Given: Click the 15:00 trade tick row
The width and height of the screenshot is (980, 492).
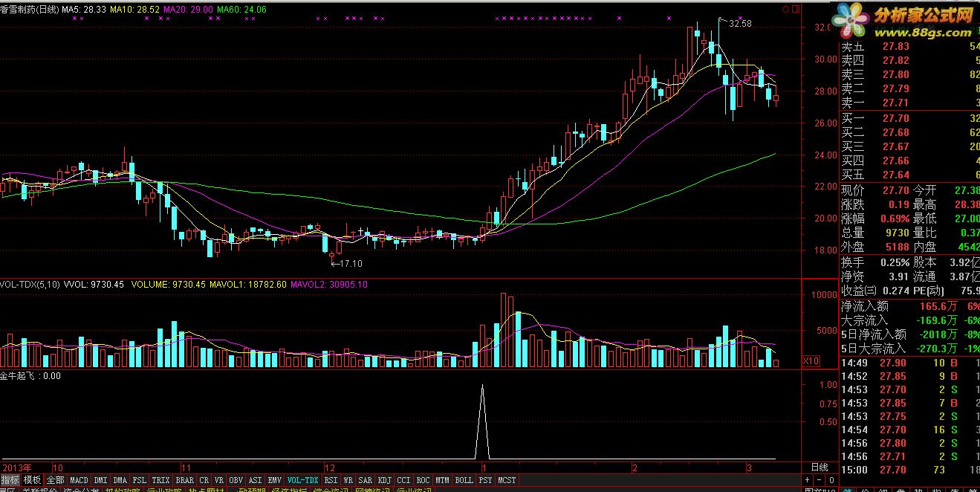Looking at the screenshot, I should pyautogui.click(x=910, y=470).
